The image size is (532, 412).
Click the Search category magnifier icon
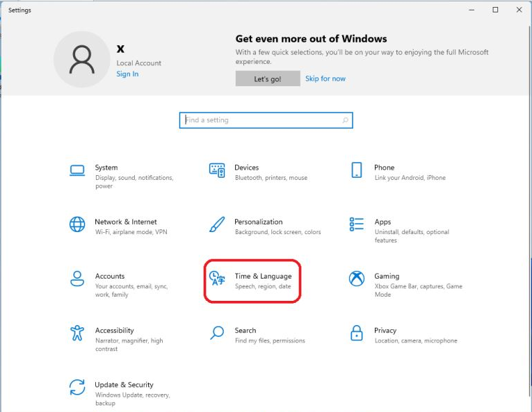pyautogui.click(x=217, y=333)
